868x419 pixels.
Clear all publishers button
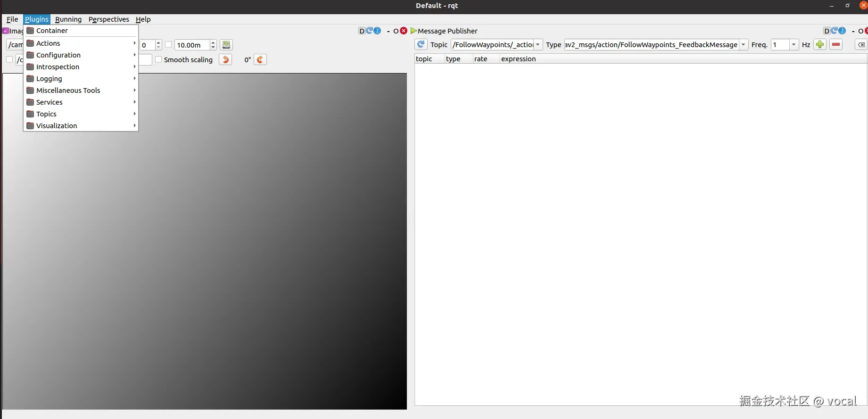click(861, 44)
